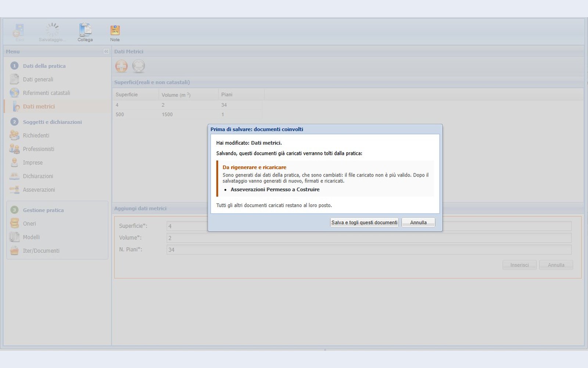Select Soggetti e dichiarazioni step heading
Image resolution: width=588 pixels, height=368 pixels.
(x=52, y=122)
